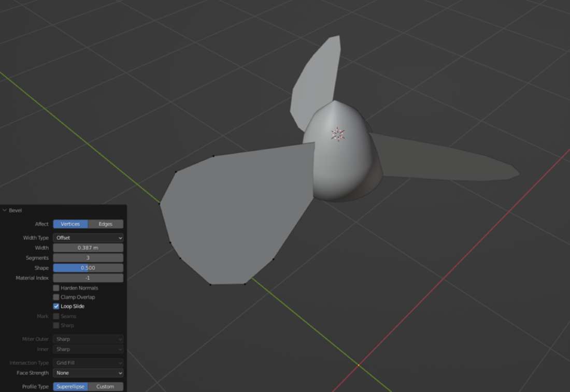Click the Shape slider set to 0.500
Image resolution: width=570 pixels, height=392 pixels.
tap(88, 268)
